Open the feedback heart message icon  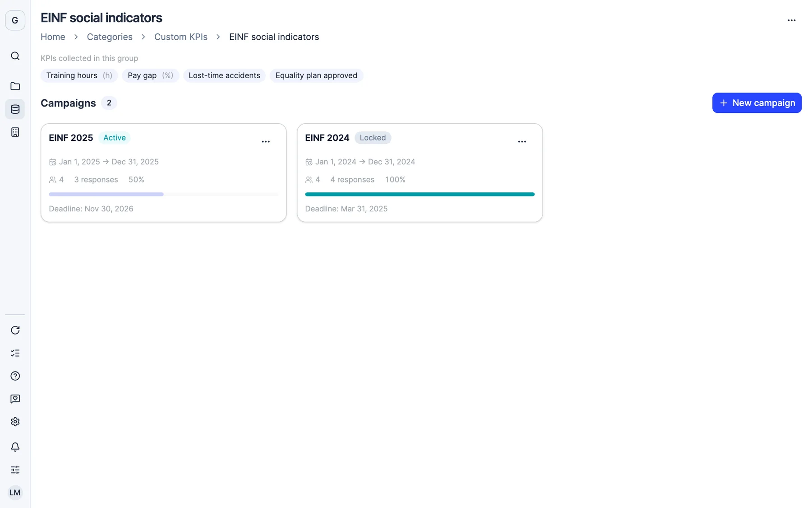pyautogui.click(x=15, y=399)
